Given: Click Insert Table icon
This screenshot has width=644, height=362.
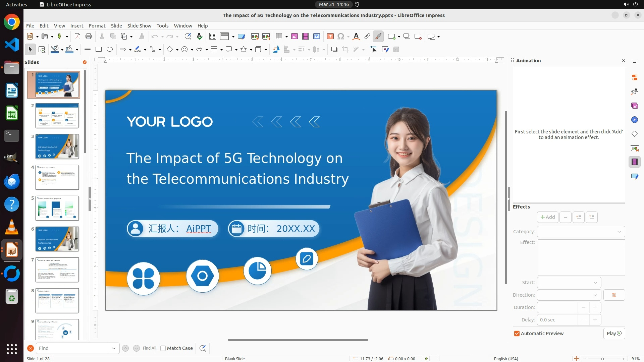Looking at the screenshot, I should (279, 37).
